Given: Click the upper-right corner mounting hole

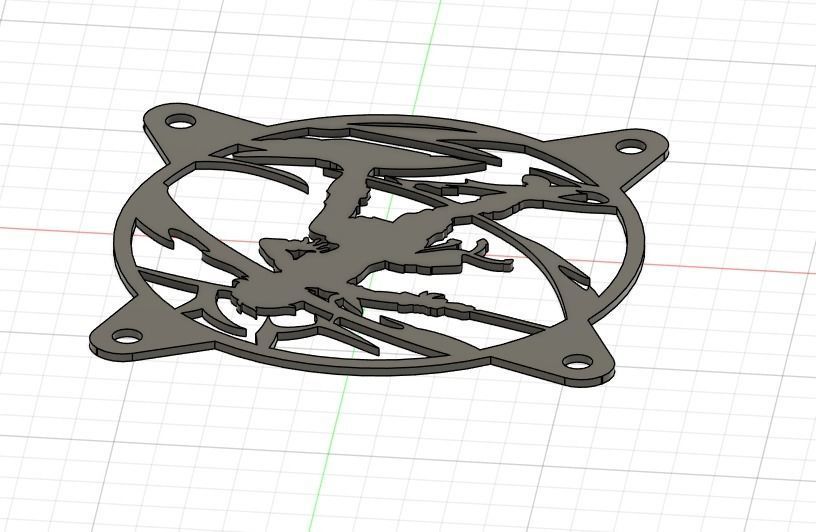Looking at the screenshot, I should click(x=630, y=146).
